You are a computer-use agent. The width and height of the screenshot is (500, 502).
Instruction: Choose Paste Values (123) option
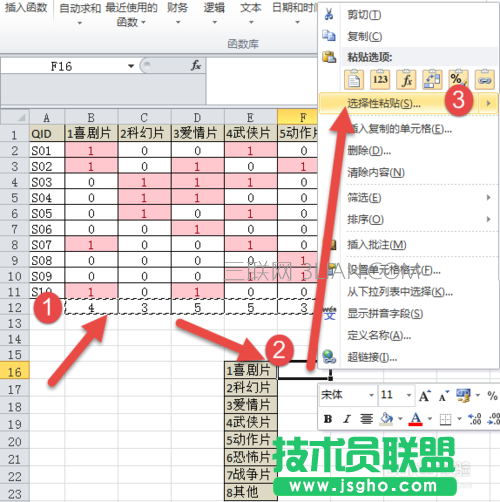click(x=380, y=80)
